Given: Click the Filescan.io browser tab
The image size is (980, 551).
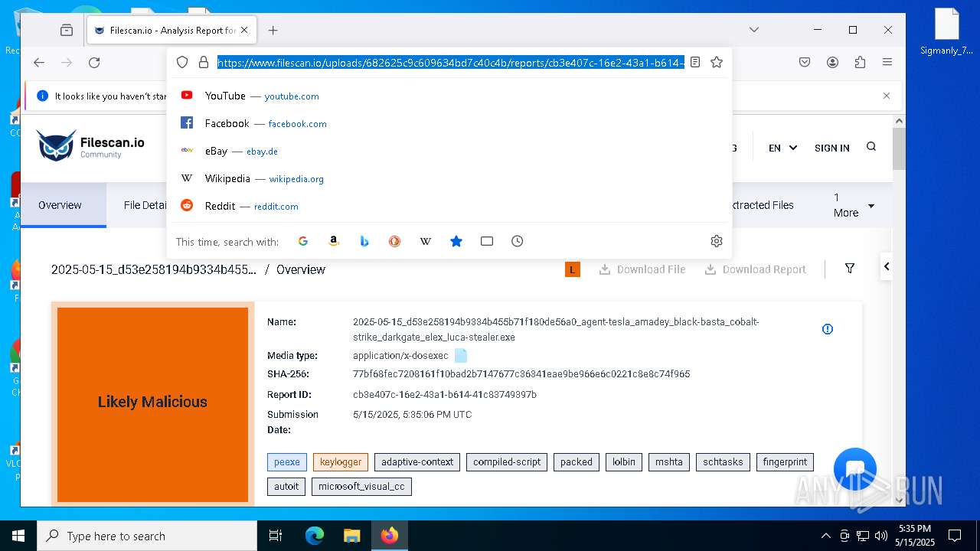Looking at the screenshot, I should (170, 31).
